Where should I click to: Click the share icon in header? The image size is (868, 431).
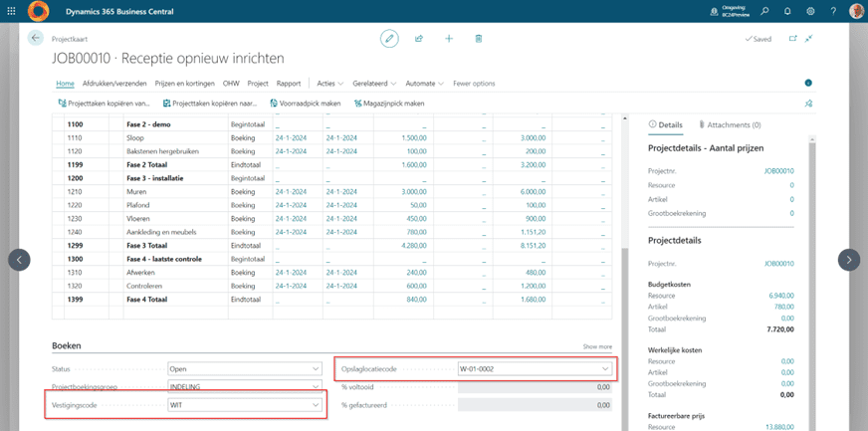tap(419, 38)
